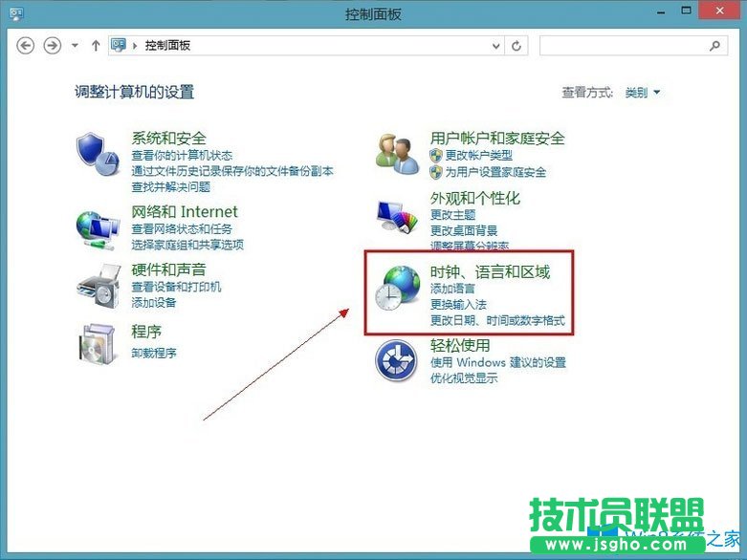The width and height of the screenshot is (747, 560).
Task: Open the 轻松使用 category
Action: 460,345
